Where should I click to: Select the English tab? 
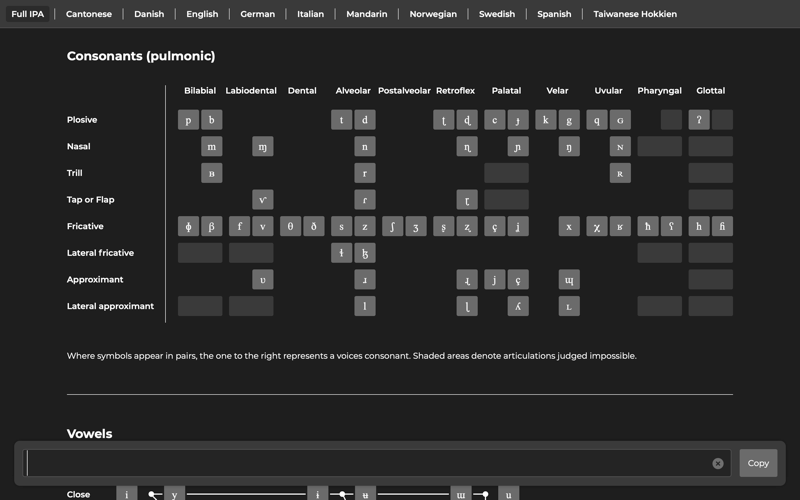[x=202, y=14]
